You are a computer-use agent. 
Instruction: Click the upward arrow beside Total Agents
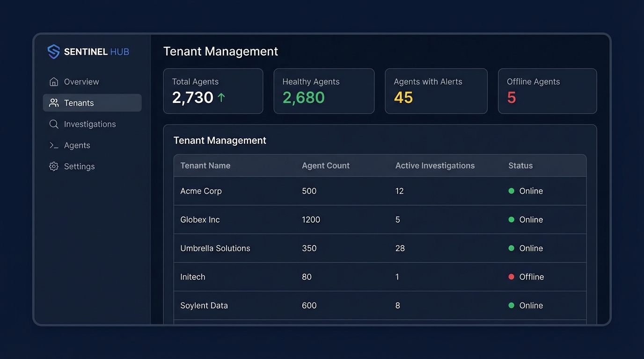(x=220, y=97)
